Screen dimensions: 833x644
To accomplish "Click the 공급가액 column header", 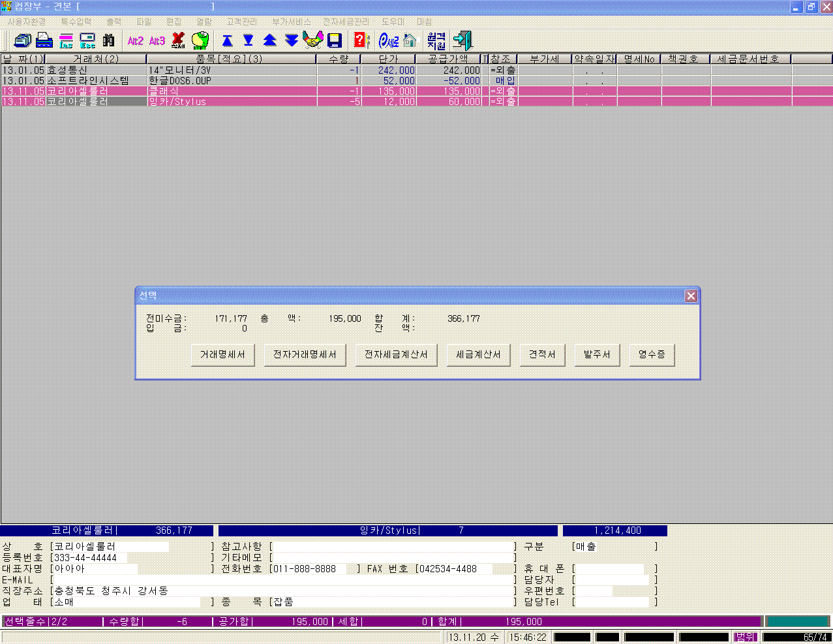I will coord(448,59).
